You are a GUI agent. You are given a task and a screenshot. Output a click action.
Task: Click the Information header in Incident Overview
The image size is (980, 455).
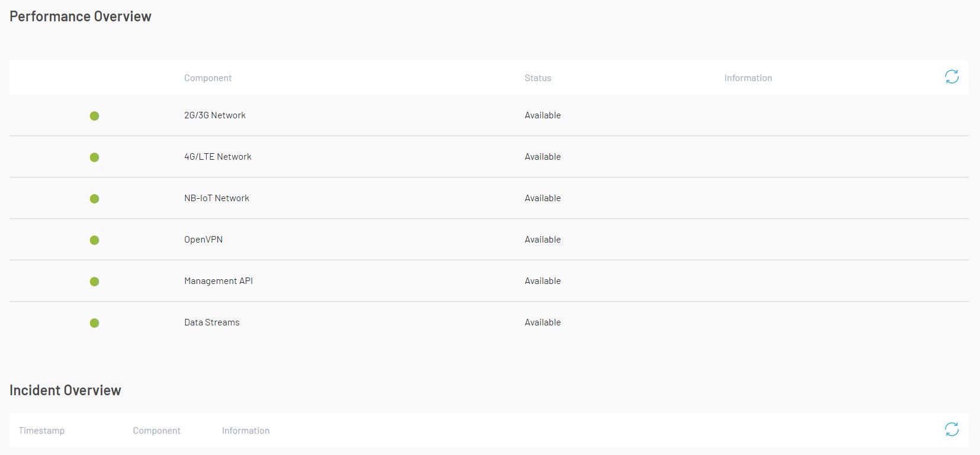pyautogui.click(x=246, y=430)
